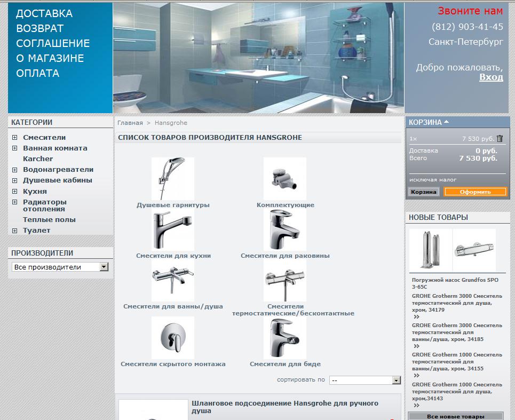Open the GROHE Grotherm 3000 34179 product link
The width and height of the screenshot is (515, 420).
click(x=457, y=303)
